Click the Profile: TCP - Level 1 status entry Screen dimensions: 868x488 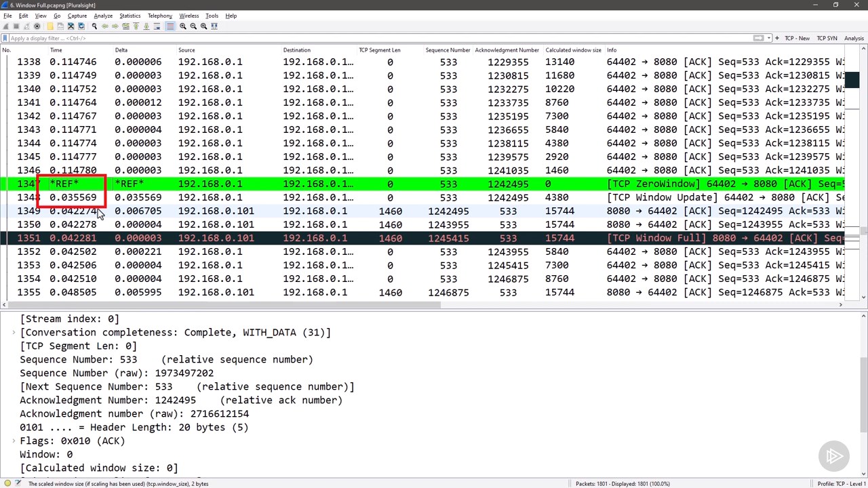842,483
